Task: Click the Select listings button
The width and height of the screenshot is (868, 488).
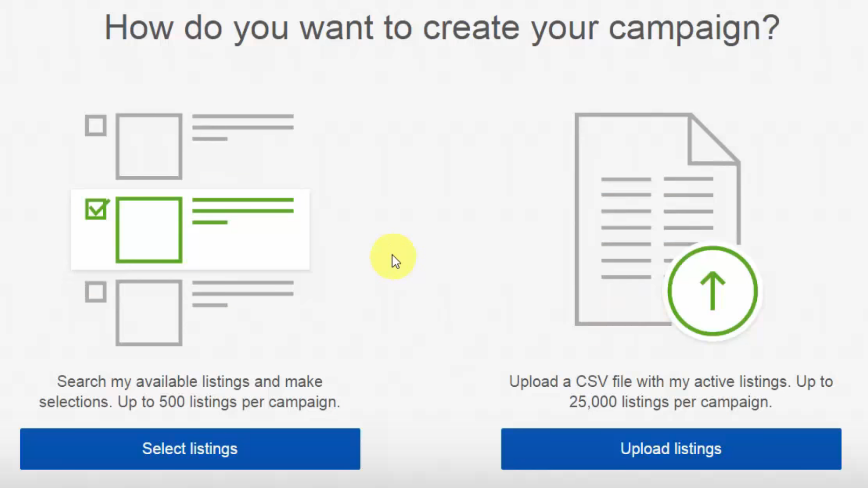Action: pos(190,449)
